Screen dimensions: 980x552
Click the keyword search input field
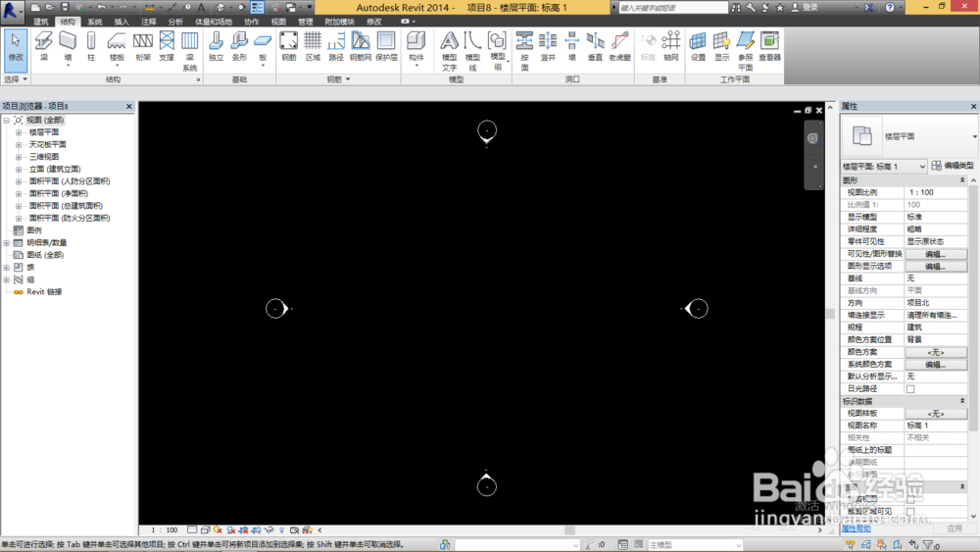tap(673, 8)
